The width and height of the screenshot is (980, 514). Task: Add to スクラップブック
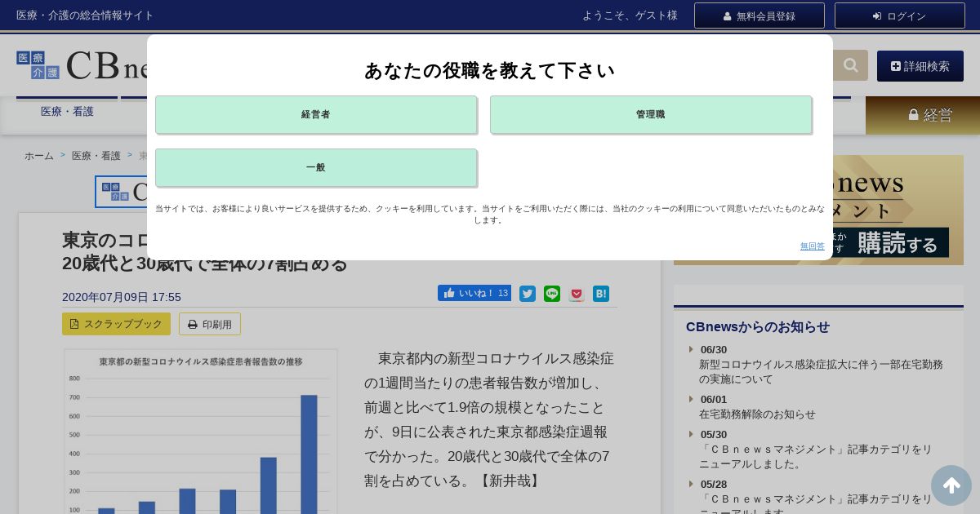(x=116, y=324)
